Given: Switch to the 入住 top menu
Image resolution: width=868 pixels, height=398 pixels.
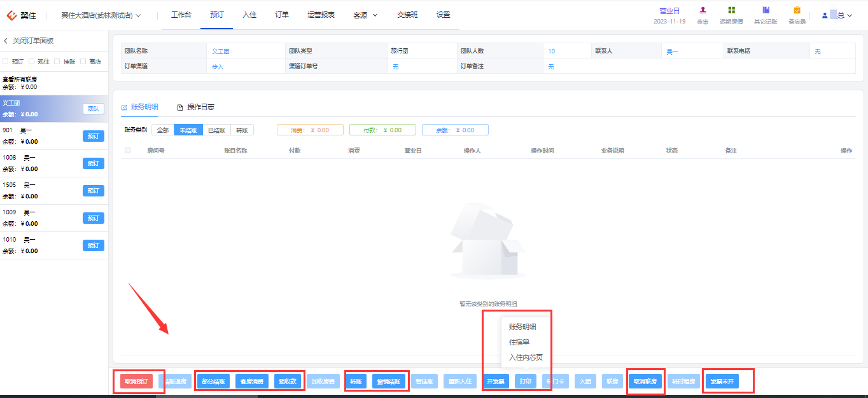Looking at the screenshot, I should click(x=249, y=15).
